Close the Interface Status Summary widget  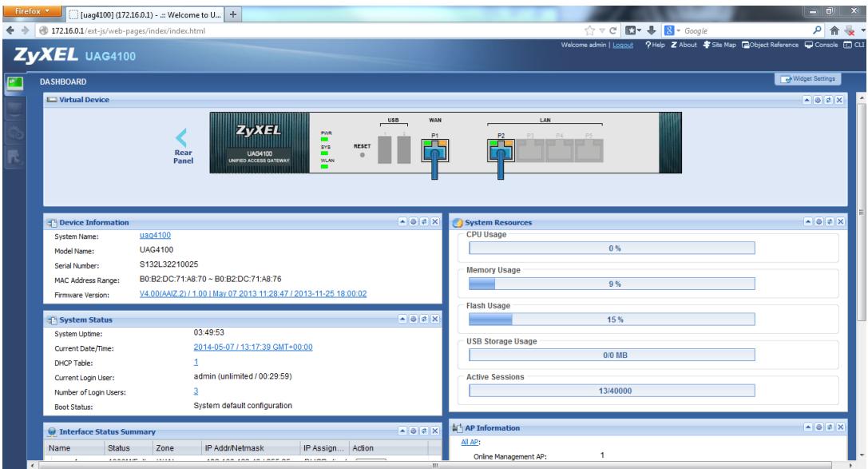[435, 431]
